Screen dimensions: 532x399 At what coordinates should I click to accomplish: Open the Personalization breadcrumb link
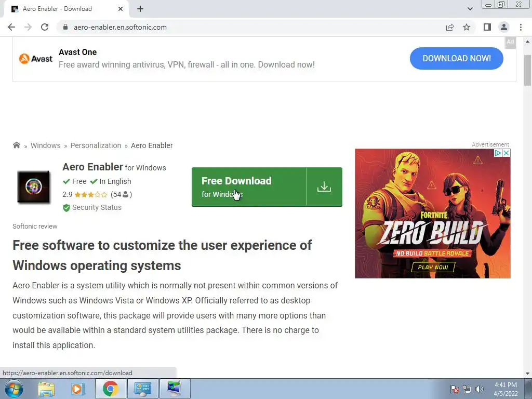coord(96,145)
